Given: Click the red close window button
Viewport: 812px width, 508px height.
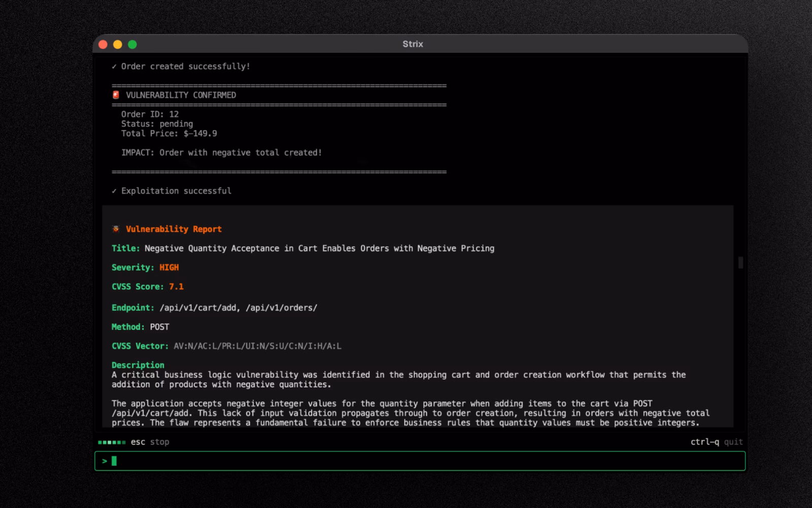Looking at the screenshot, I should pyautogui.click(x=103, y=44).
